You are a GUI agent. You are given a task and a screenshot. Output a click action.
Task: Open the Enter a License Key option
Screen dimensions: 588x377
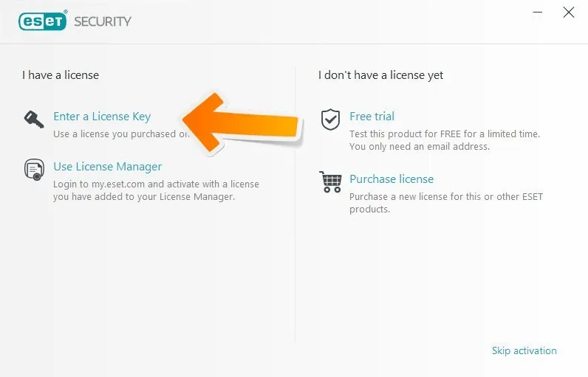(x=102, y=117)
